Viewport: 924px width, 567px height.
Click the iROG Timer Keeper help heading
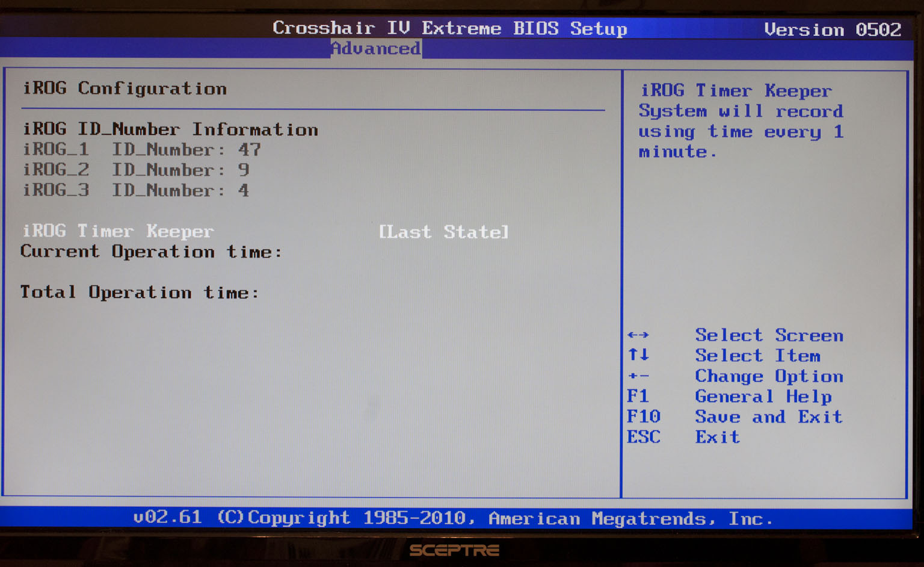point(736,91)
